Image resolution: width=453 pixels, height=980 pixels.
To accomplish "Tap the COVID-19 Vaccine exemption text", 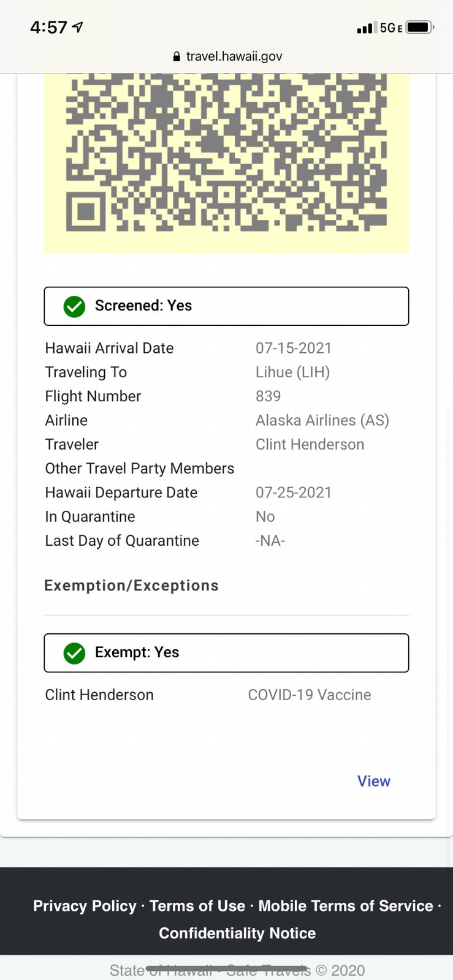I will click(309, 695).
